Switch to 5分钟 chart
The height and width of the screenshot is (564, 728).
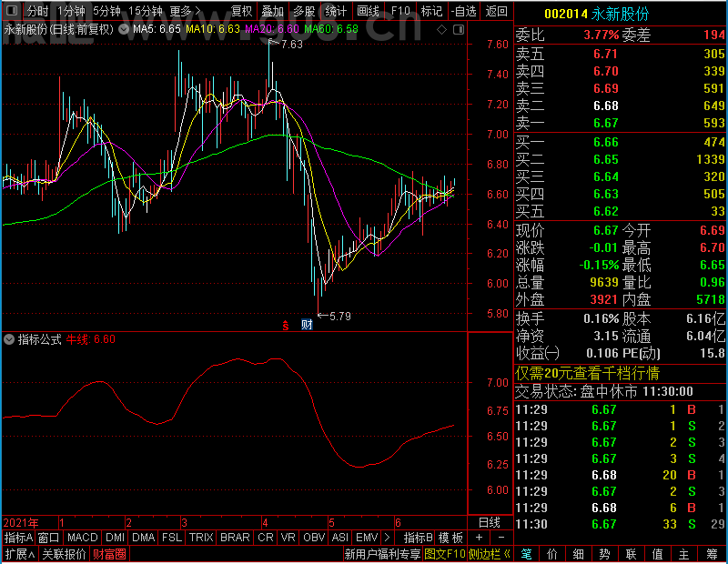pos(106,11)
